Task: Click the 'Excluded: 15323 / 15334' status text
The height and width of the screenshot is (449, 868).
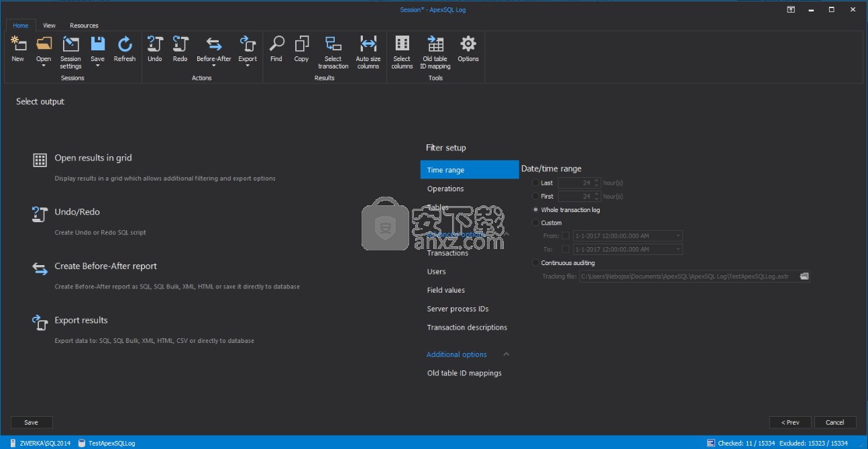Action: [815, 443]
